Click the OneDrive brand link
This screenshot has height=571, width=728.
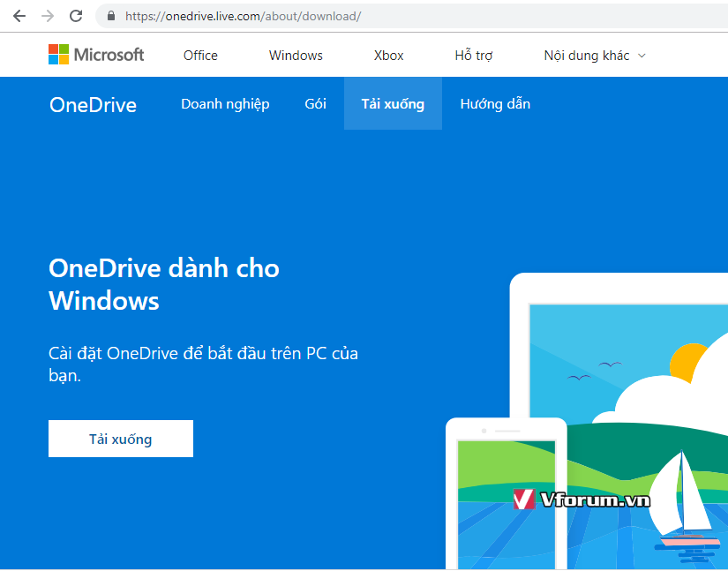(93, 105)
